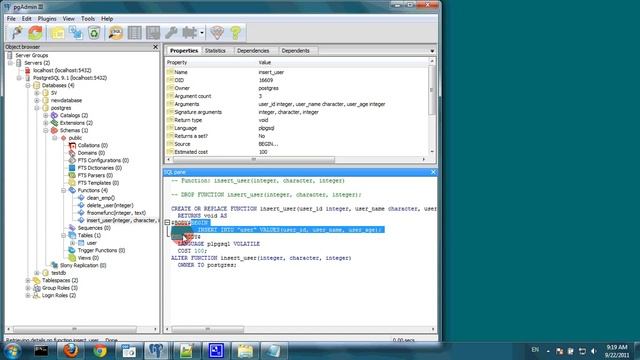Open the plugins dropdown arrow

click(x=202, y=33)
